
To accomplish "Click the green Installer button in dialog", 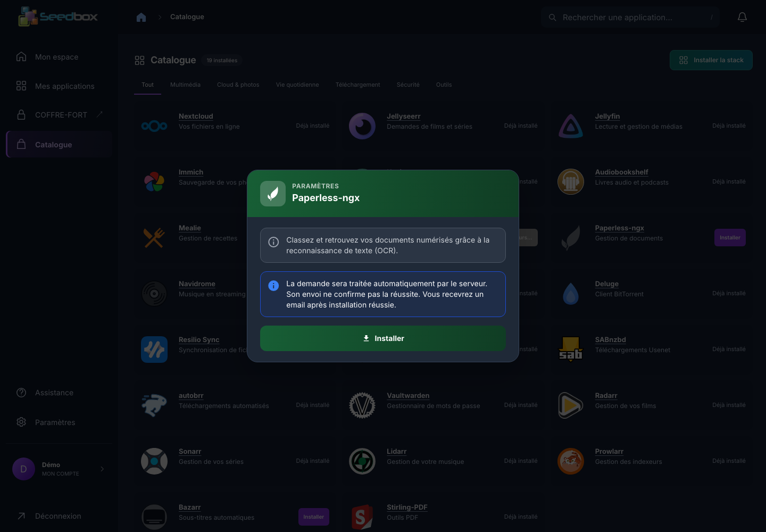I will coord(383,338).
